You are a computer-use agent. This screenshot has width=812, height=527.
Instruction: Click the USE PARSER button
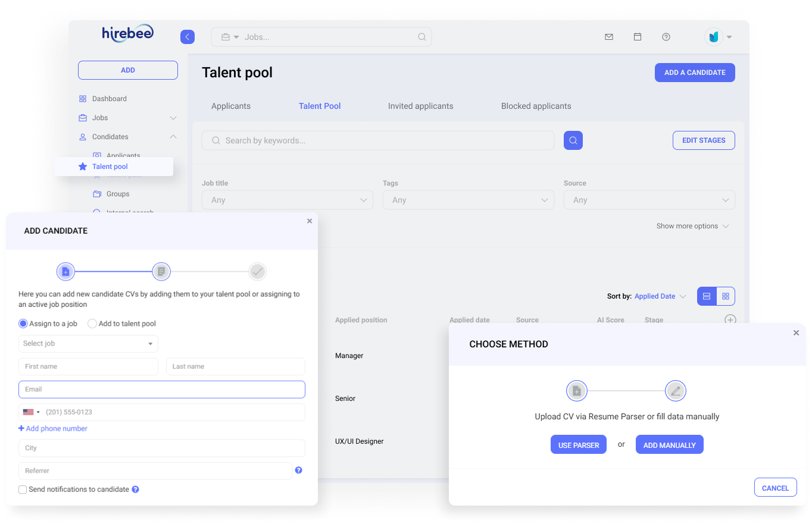click(x=578, y=444)
